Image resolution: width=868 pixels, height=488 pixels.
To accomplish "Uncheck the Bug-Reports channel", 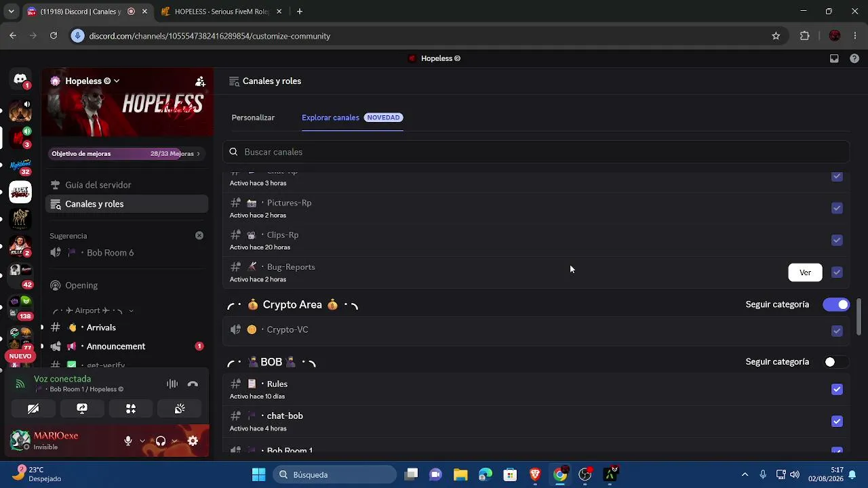I will pos(837,272).
